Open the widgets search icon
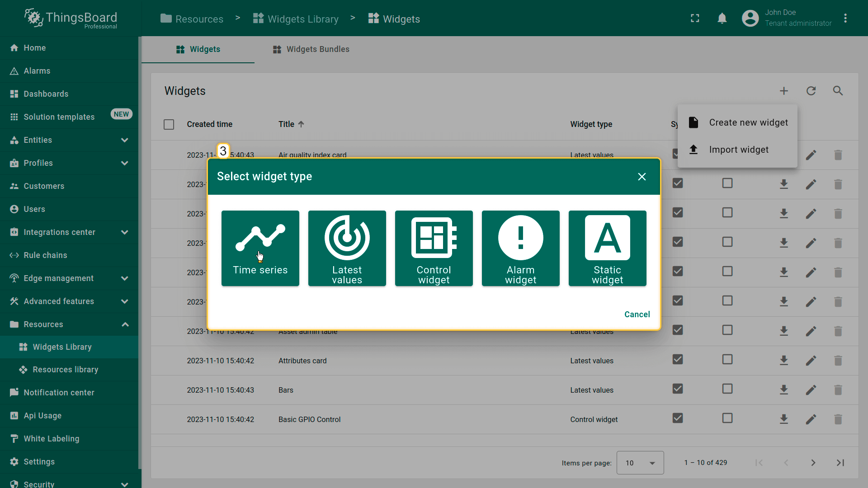This screenshot has height=488, width=868. coord(838,91)
